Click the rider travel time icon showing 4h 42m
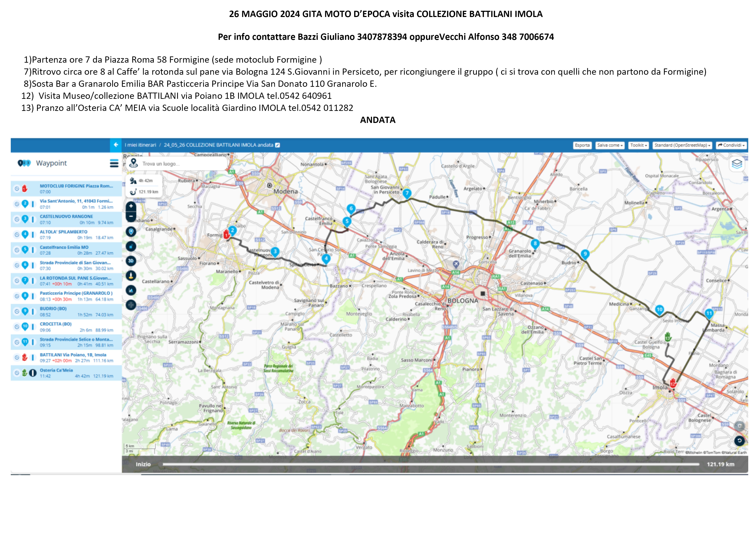The height and width of the screenshot is (534, 756). click(133, 181)
